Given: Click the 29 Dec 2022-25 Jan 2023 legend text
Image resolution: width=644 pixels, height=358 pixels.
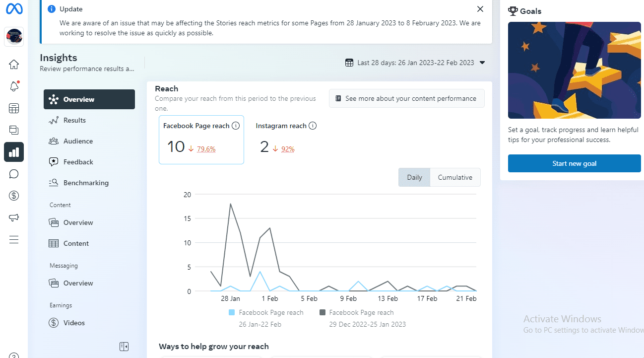Looking at the screenshot, I should 368,324.
